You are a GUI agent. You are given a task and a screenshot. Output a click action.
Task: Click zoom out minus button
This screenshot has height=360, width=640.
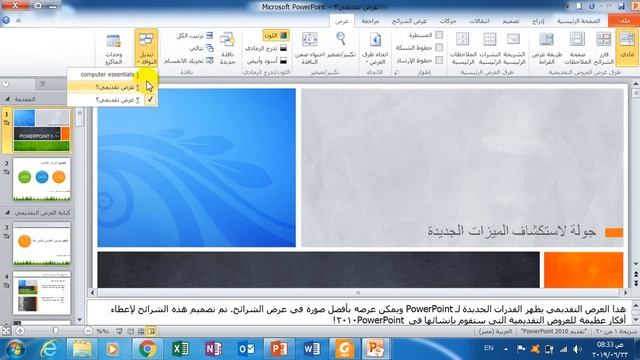pyautogui.click(x=88, y=331)
